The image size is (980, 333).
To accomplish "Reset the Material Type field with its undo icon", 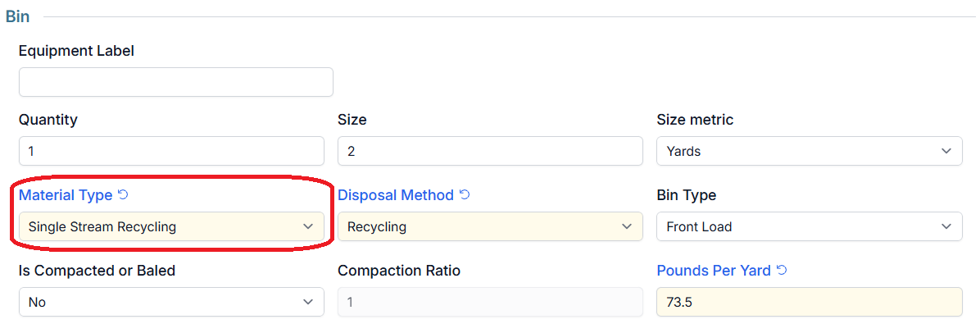I will 123,195.
